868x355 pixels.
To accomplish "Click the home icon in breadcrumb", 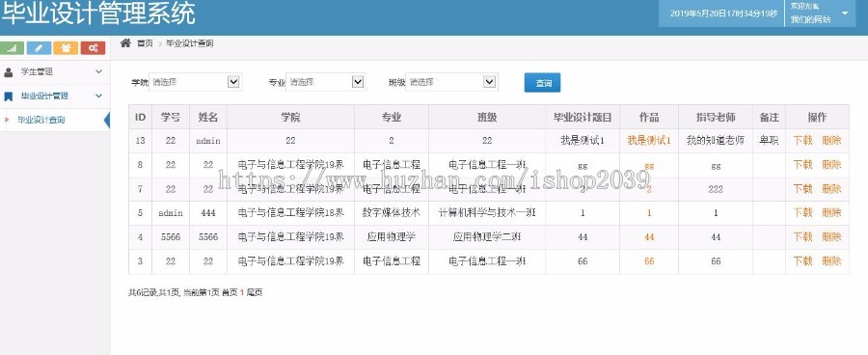I will pos(125,43).
